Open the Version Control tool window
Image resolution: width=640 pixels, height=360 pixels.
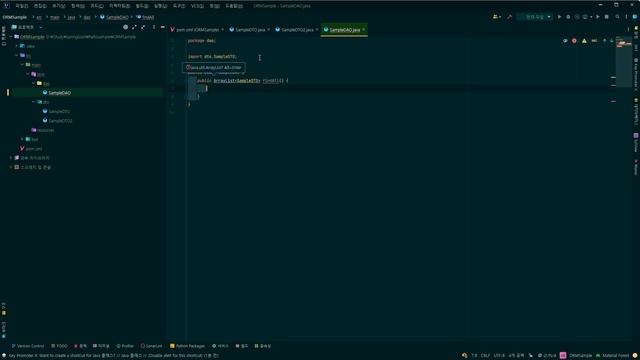click(x=28, y=346)
